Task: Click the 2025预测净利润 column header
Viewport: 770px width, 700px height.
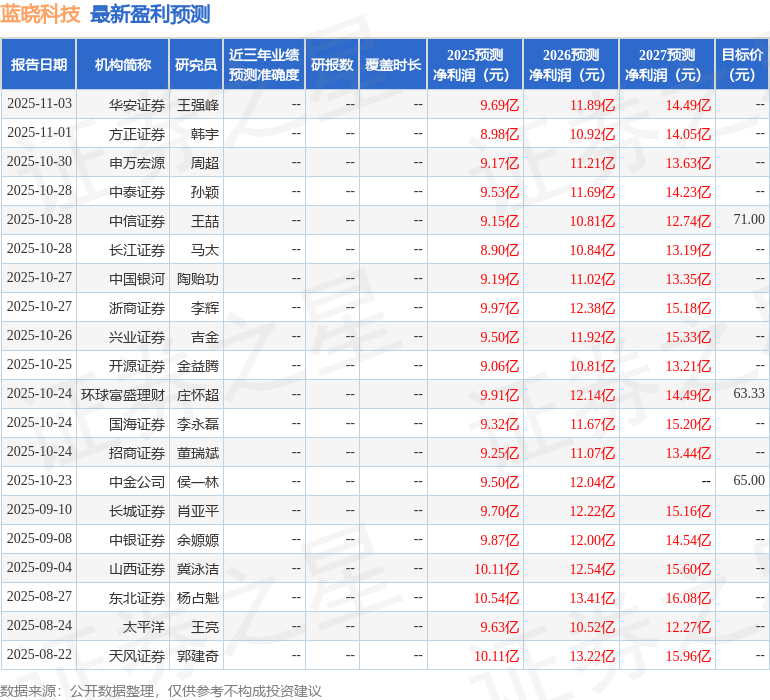Action: click(475, 65)
